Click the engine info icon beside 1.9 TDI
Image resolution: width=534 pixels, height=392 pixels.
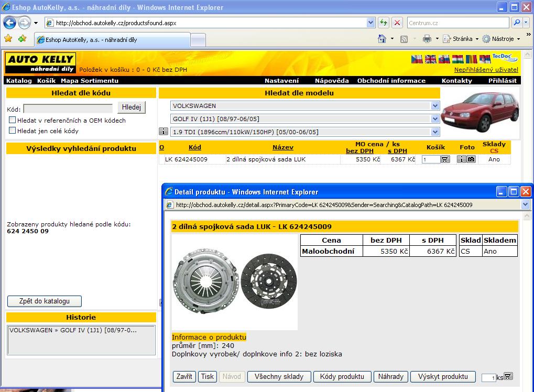click(164, 132)
